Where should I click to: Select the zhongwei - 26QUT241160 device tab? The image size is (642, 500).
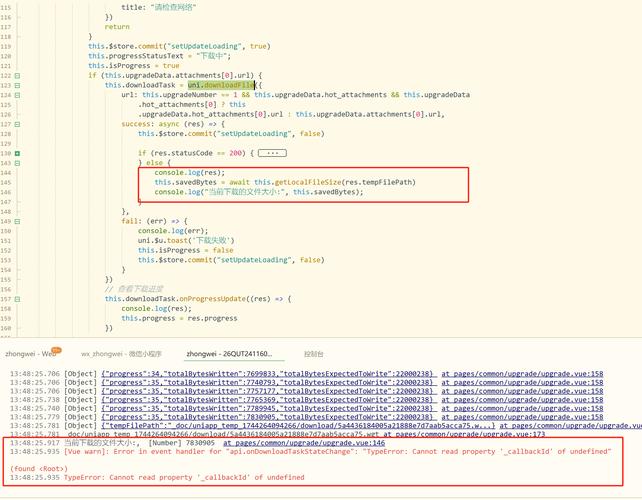(229, 353)
